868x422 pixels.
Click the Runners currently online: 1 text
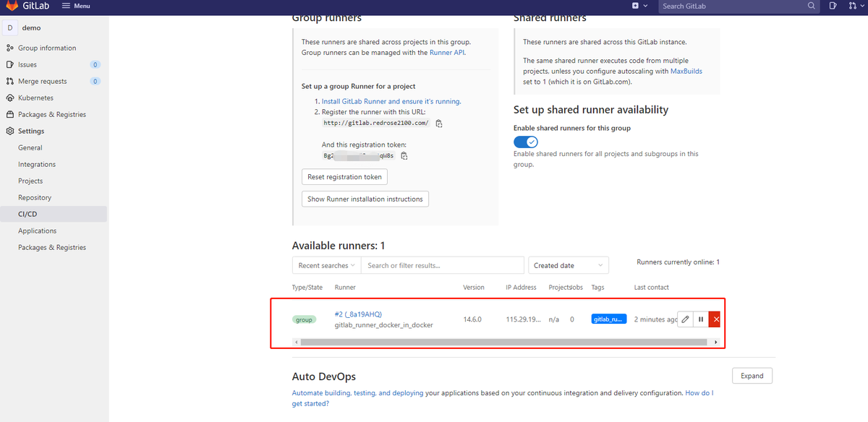(x=678, y=262)
